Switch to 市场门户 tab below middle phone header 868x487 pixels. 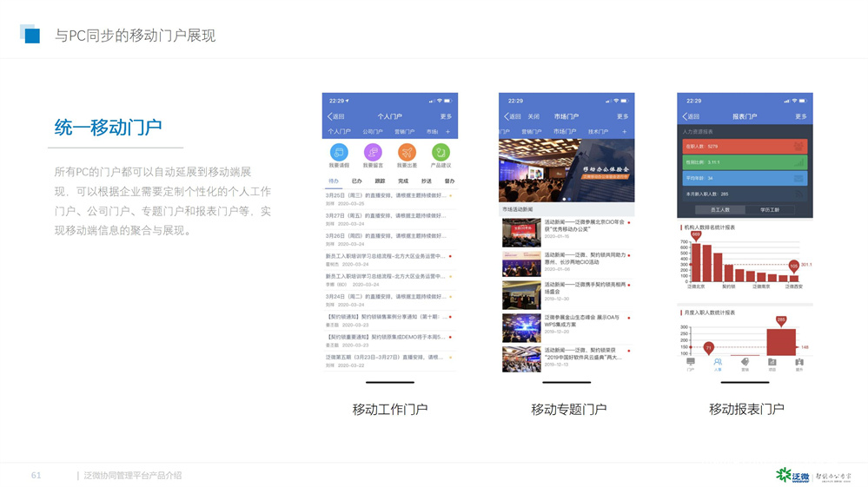click(565, 132)
